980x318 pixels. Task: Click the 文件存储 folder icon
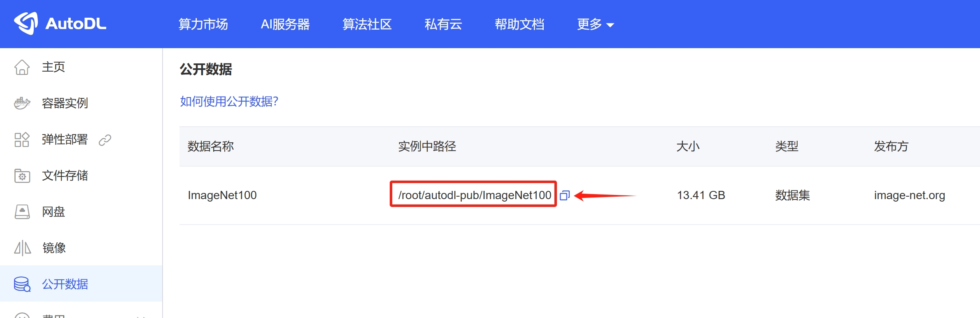[x=22, y=176]
